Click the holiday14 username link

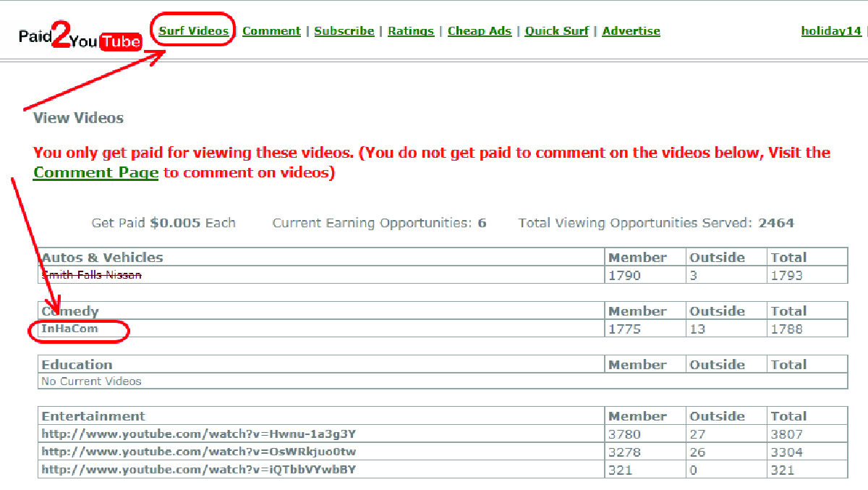tap(830, 30)
